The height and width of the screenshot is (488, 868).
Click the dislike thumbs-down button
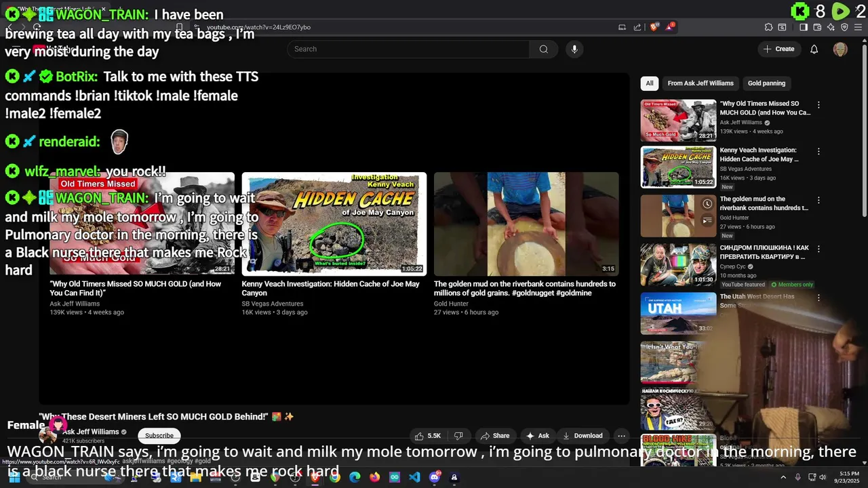tap(458, 436)
